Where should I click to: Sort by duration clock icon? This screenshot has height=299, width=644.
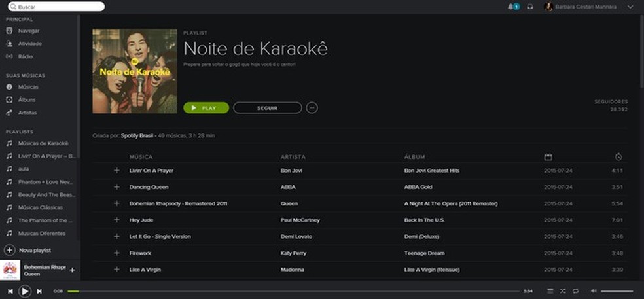click(x=618, y=157)
